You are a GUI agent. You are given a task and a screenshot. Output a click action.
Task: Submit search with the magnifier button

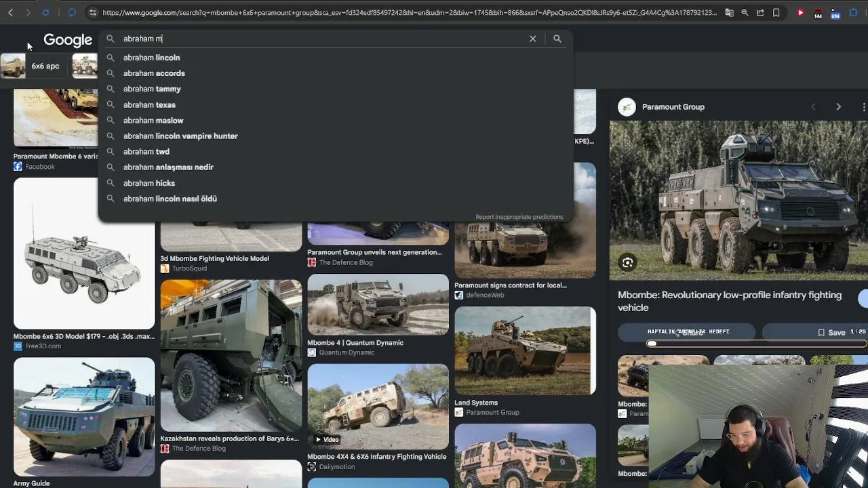pyautogui.click(x=557, y=39)
